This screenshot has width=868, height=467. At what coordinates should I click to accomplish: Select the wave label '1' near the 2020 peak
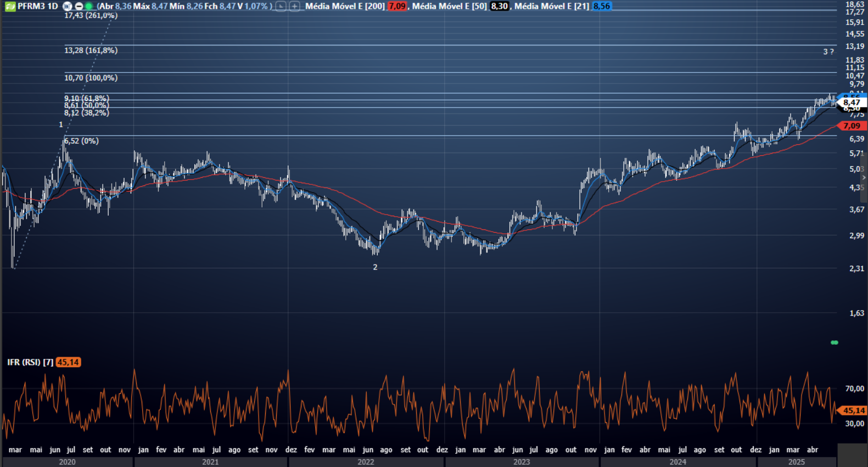click(61, 125)
